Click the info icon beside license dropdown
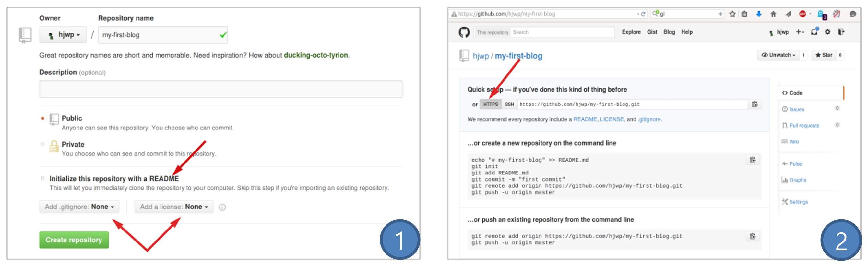The height and width of the screenshot is (269, 868). [222, 207]
